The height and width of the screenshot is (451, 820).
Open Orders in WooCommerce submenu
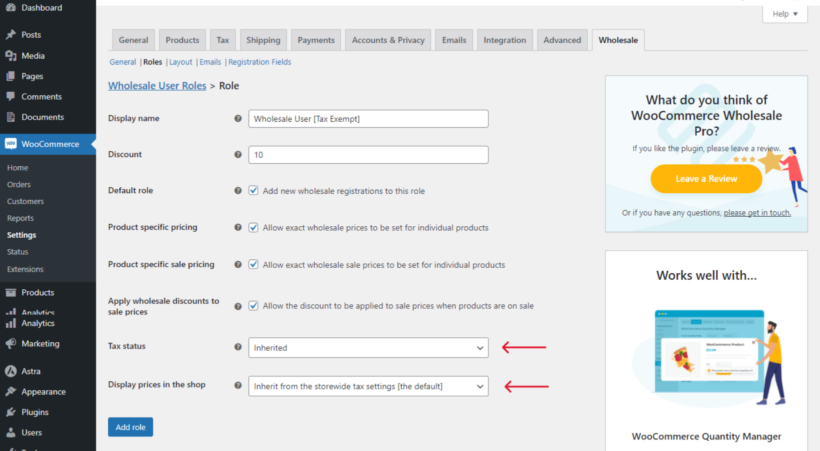[19, 184]
